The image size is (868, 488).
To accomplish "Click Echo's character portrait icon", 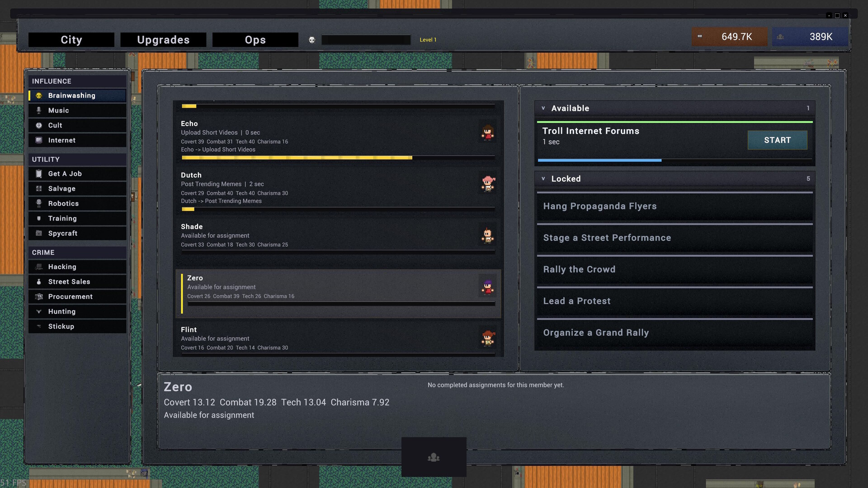I will 487,132.
